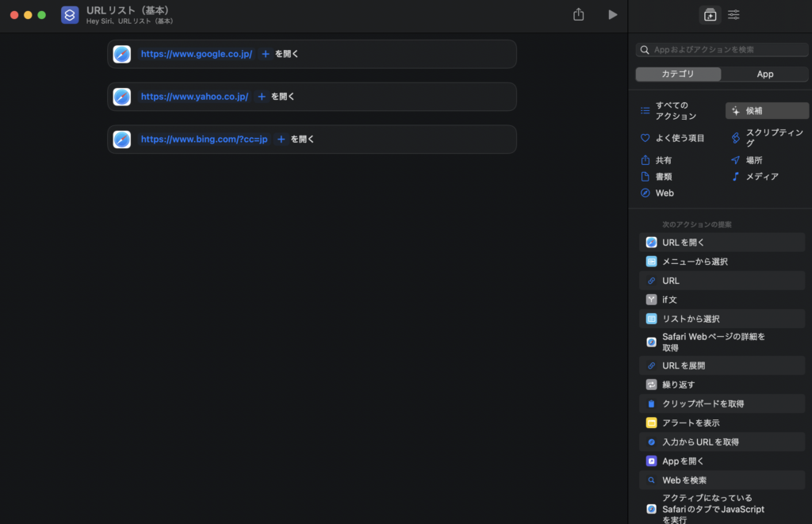812x524 pixels.
Task: Switch to the カテゴリ tab
Action: pyautogui.click(x=678, y=74)
